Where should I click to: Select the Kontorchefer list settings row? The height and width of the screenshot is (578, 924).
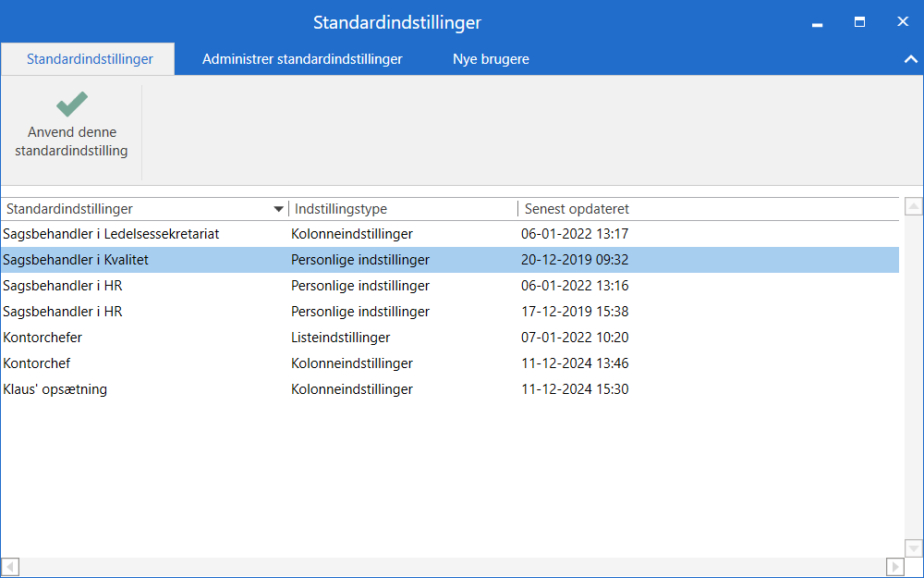pyautogui.click(x=43, y=338)
